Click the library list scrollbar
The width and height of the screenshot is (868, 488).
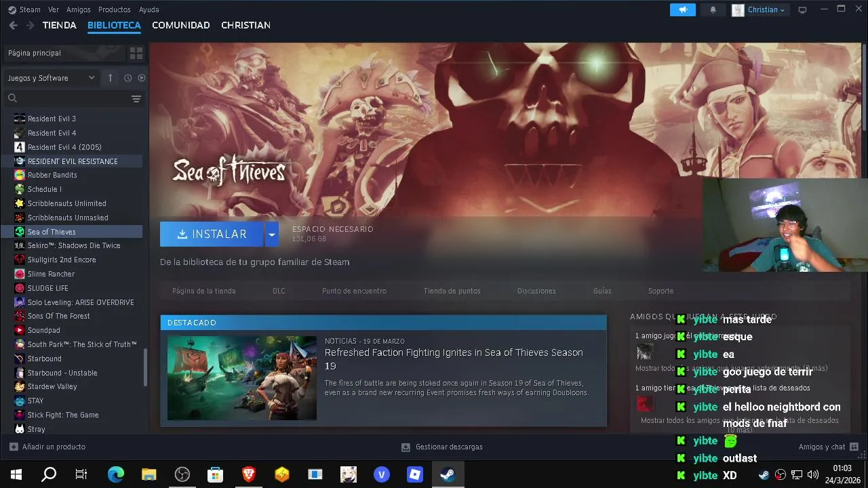pos(145,368)
